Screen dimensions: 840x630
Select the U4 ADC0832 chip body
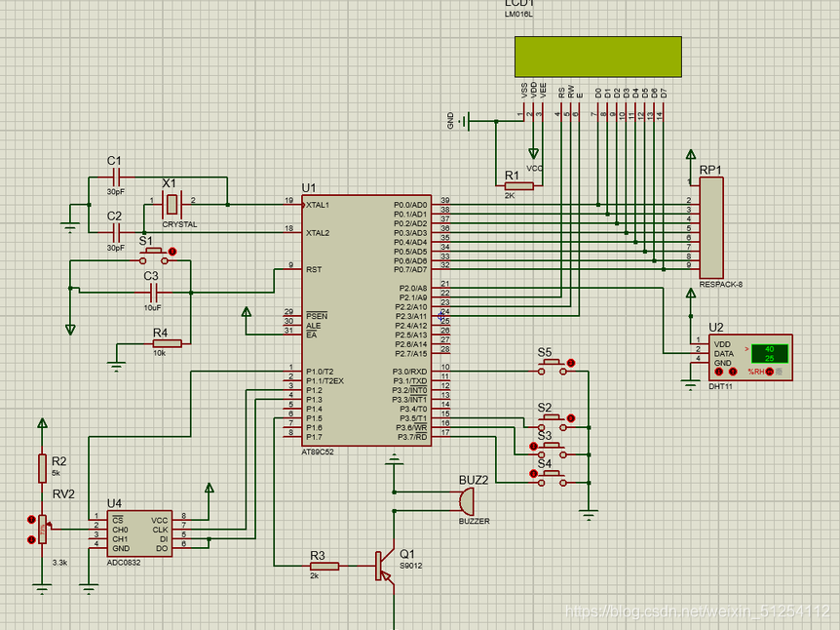click(x=139, y=533)
